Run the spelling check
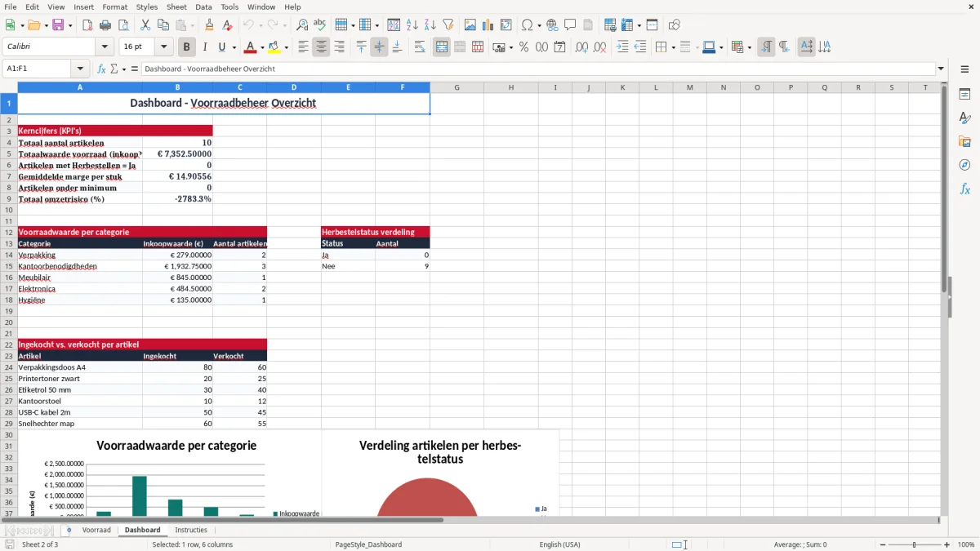The image size is (980, 551). (x=320, y=25)
